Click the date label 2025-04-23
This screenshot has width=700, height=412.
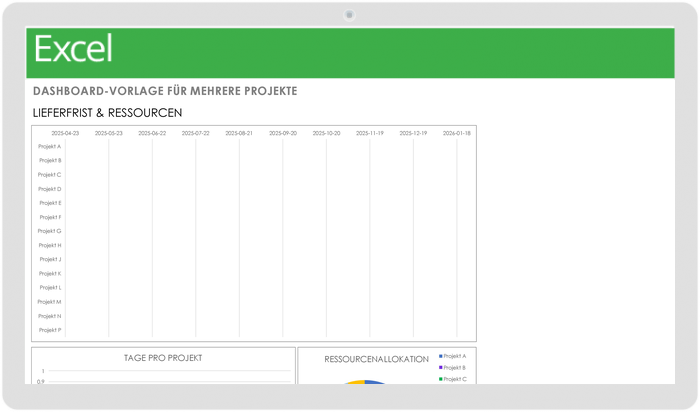pos(65,133)
